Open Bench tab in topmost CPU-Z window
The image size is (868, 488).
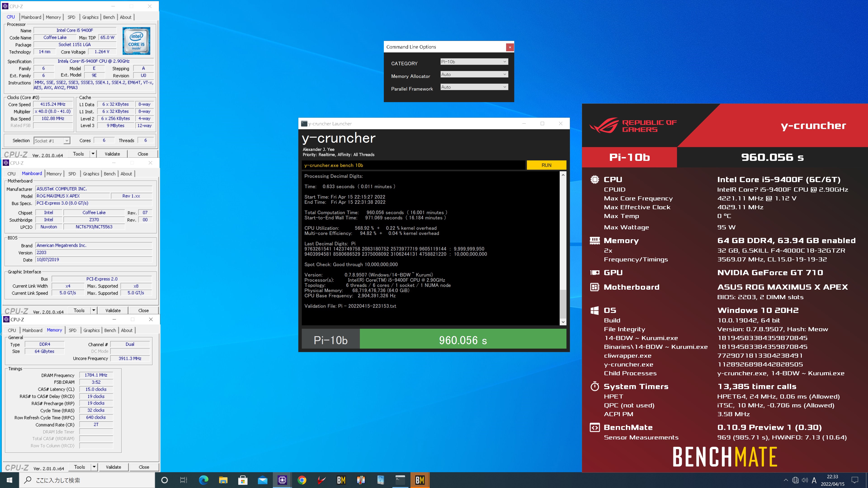click(109, 17)
